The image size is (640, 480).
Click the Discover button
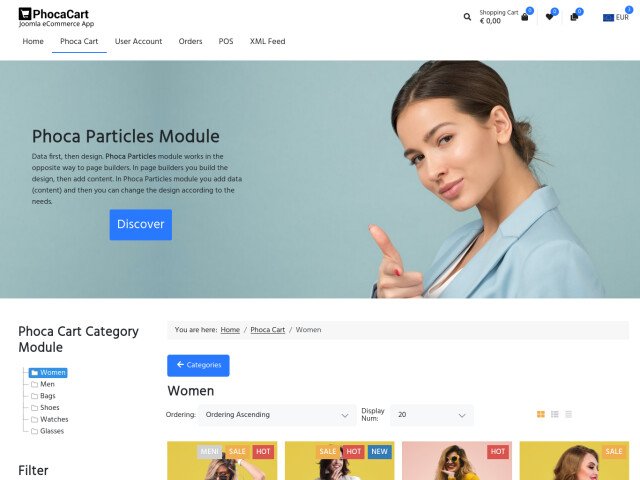(140, 224)
